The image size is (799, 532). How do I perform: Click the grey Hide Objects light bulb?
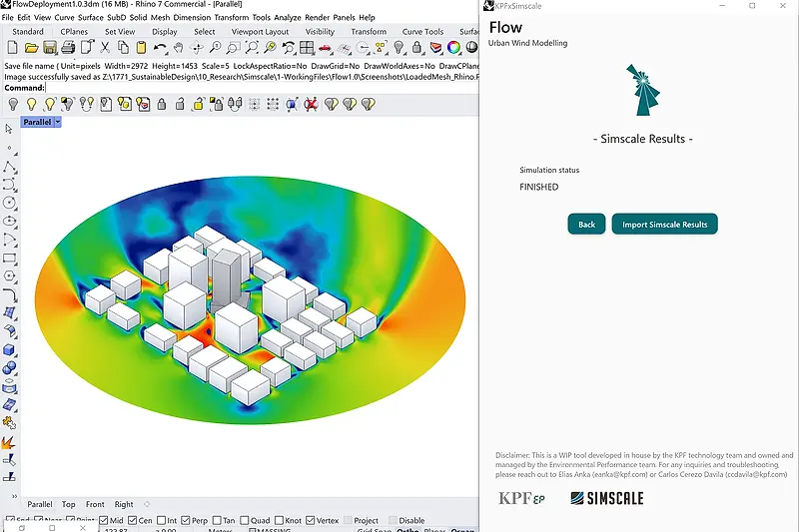tap(13, 105)
